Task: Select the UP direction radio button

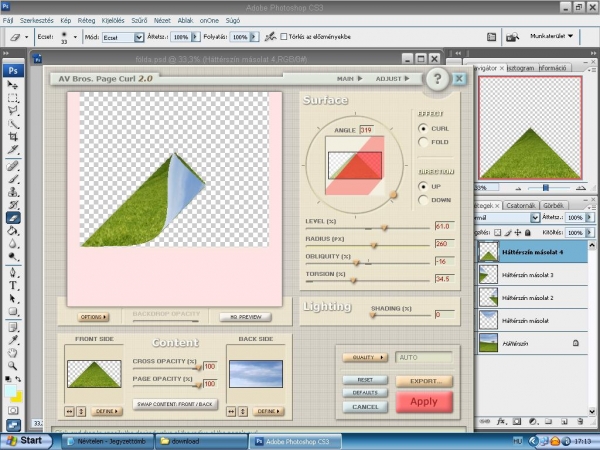Action: point(423,186)
